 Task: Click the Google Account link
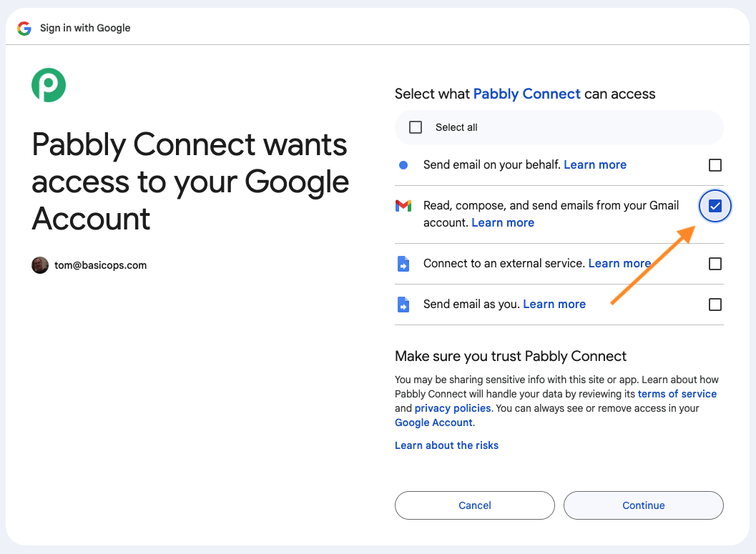point(433,422)
